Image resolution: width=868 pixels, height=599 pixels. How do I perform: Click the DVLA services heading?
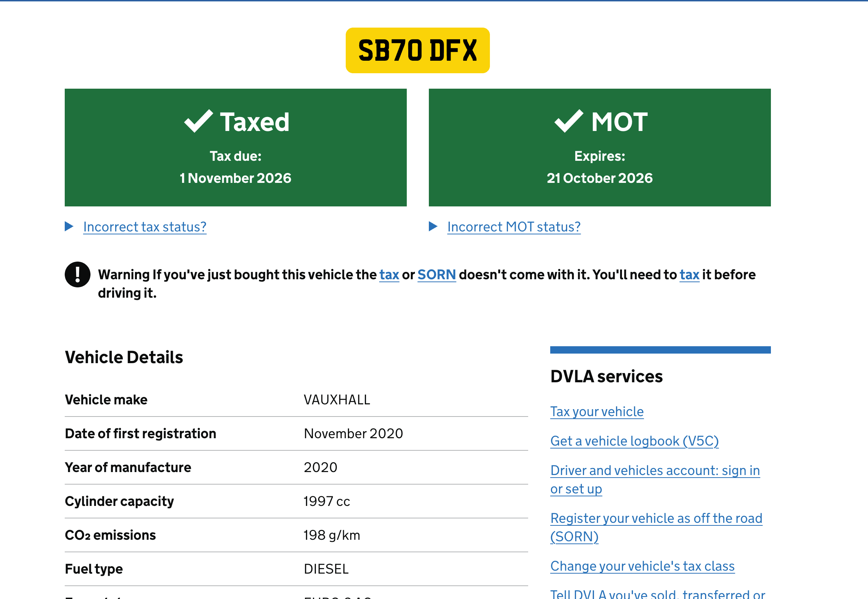606,376
